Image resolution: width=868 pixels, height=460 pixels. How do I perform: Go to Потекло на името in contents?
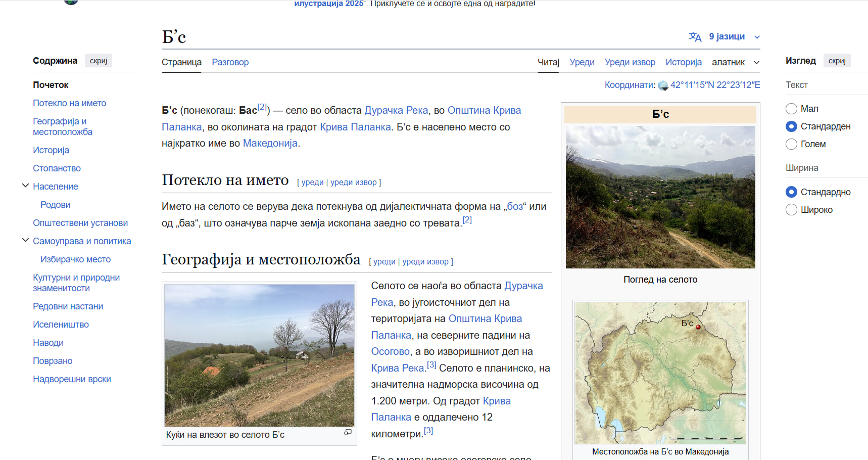70,103
